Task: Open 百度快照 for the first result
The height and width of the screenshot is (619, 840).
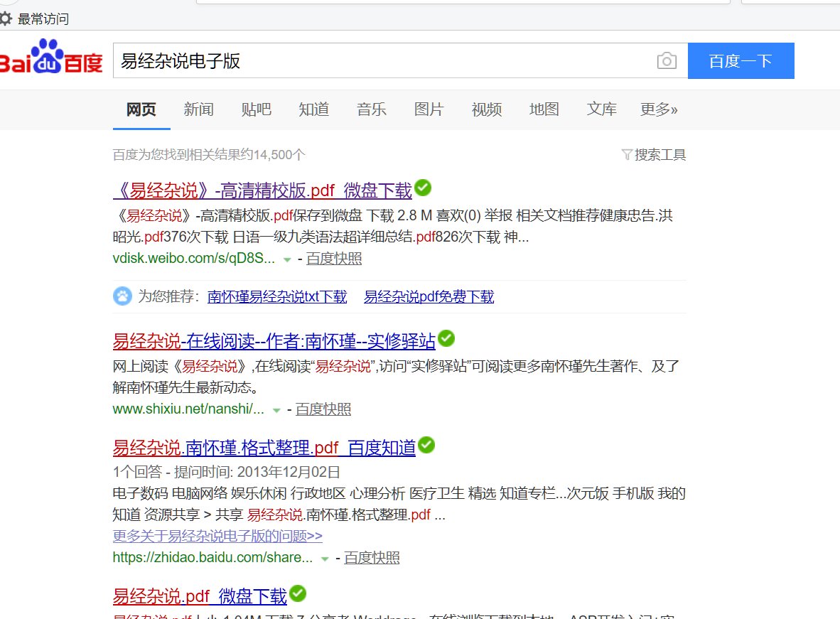Action: 334,259
